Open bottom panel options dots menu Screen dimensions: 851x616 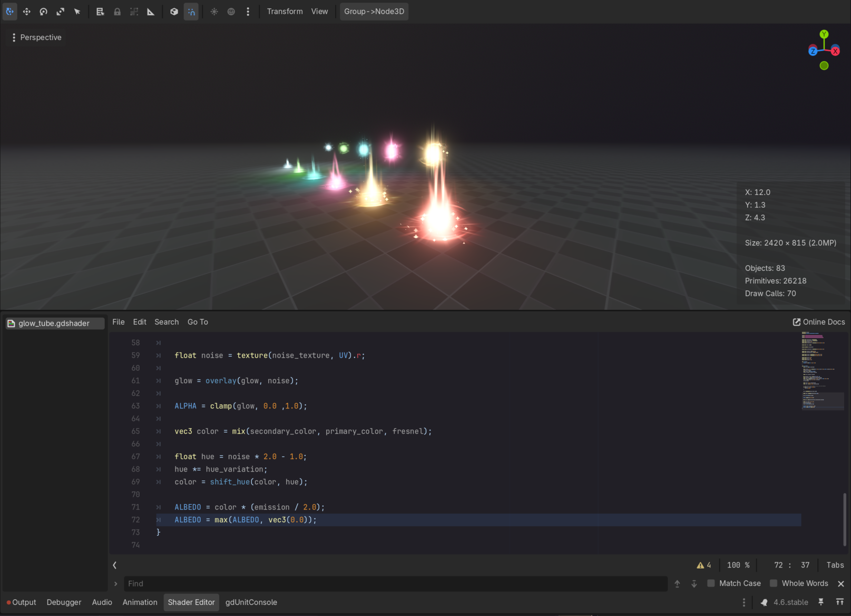(x=744, y=602)
